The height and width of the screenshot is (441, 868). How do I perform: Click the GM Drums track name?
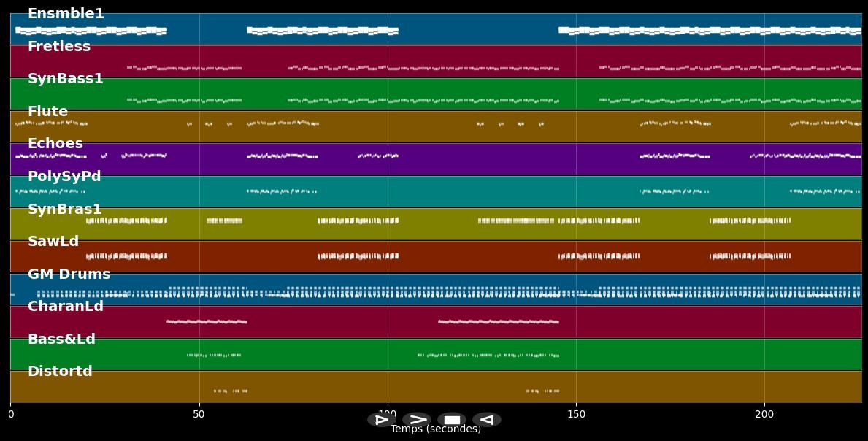(69, 275)
